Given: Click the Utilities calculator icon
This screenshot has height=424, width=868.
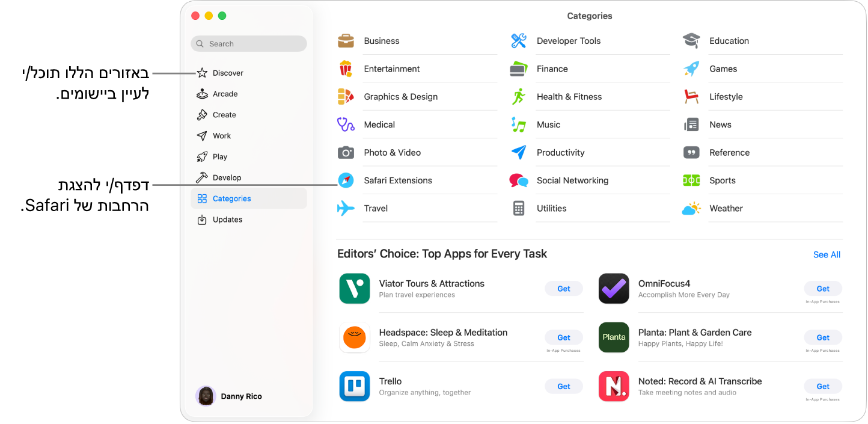Looking at the screenshot, I should [x=518, y=209].
